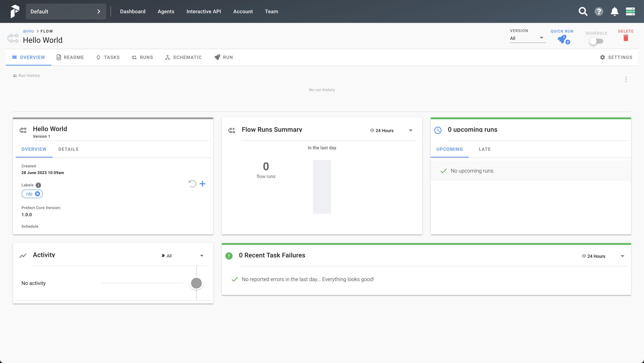Open notifications bell icon
The height and width of the screenshot is (363, 644).
pyautogui.click(x=614, y=11)
